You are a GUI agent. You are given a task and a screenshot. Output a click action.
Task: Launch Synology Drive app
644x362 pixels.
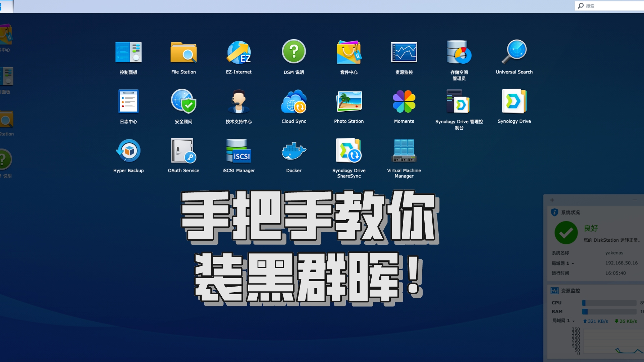(514, 102)
